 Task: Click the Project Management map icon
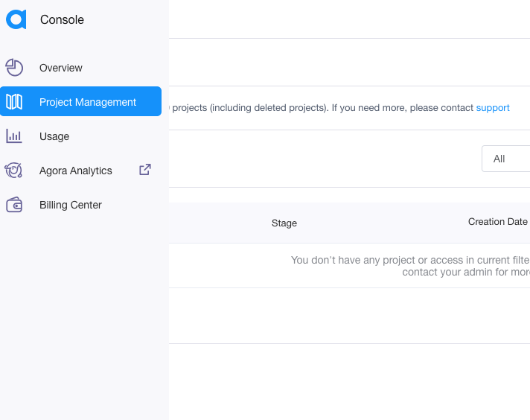point(14,102)
